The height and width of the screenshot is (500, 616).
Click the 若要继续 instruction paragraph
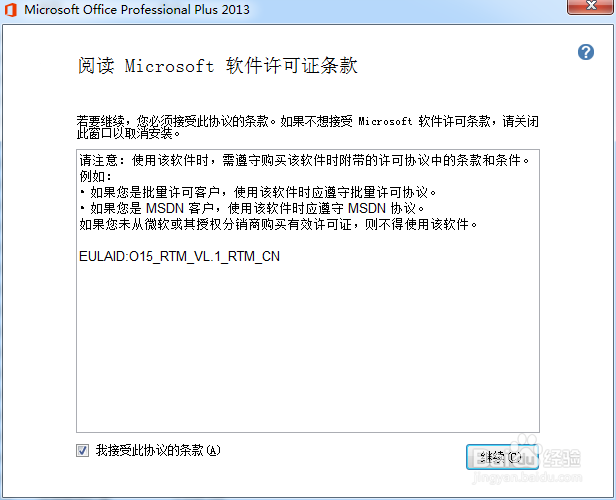click(x=308, y=127)
